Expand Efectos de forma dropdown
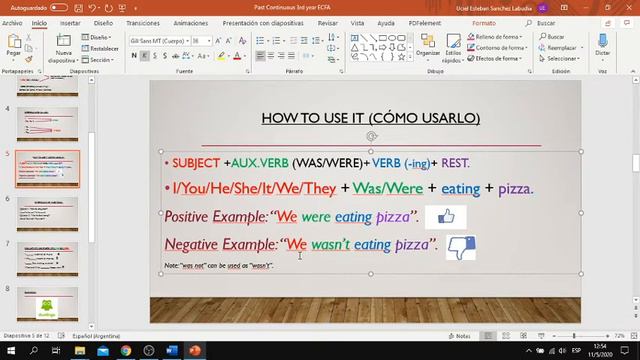 pos(495,58)
